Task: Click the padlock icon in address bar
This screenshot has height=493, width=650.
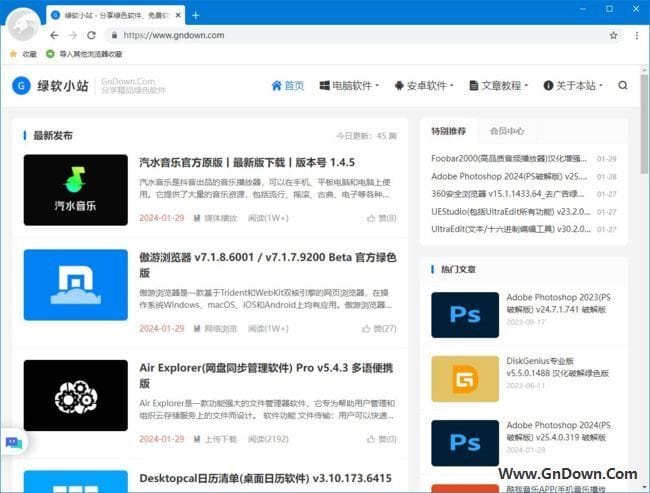Action: point(114,35)
